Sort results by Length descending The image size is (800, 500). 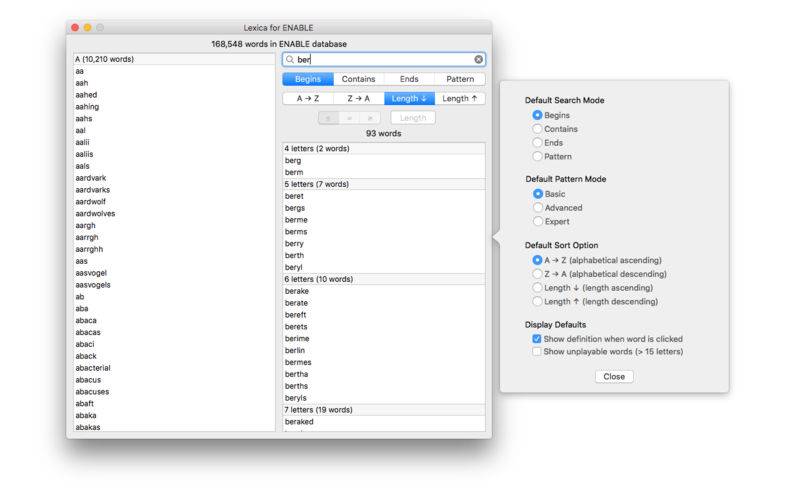(460, 98)
